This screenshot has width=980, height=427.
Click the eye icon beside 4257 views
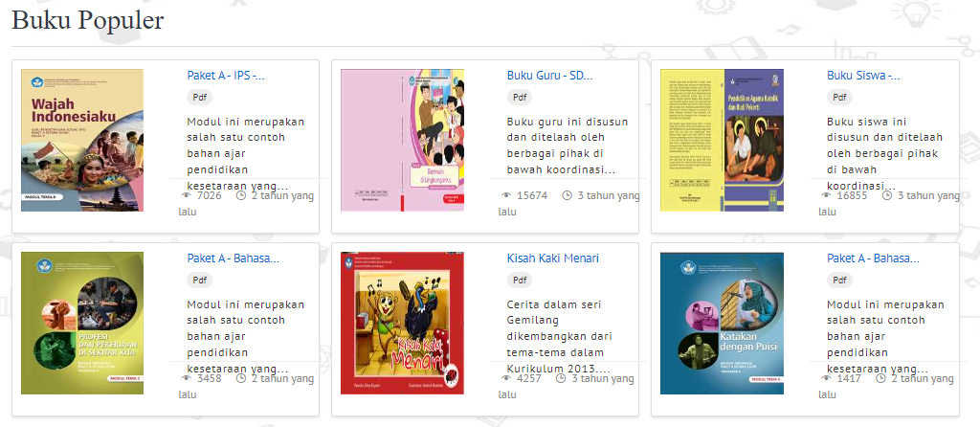pyautogui.click(x=505, y=378)
